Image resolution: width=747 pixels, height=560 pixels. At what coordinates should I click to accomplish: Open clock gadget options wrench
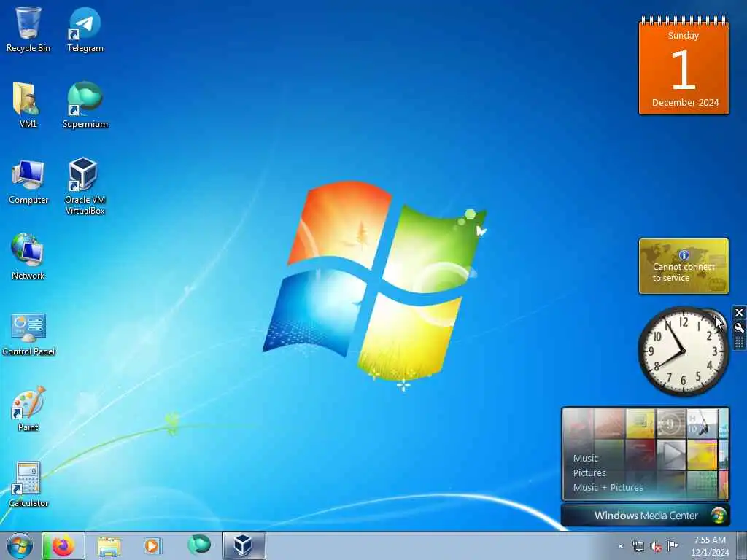[740, 327]
